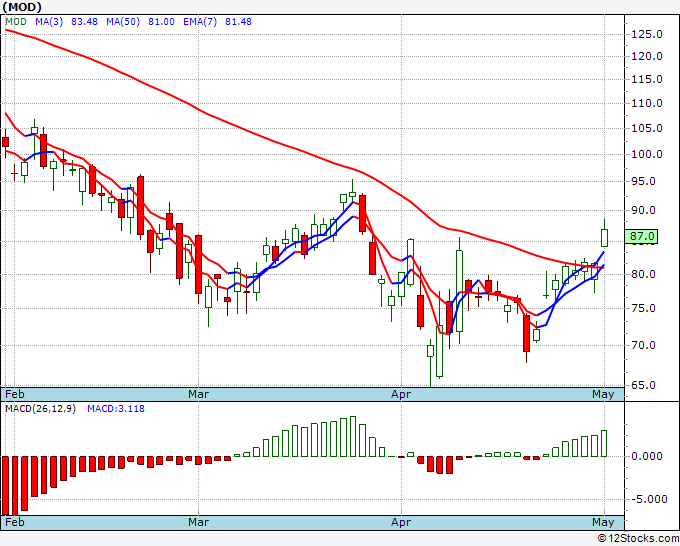Click the 70.0 price axis label

[643, 346]
